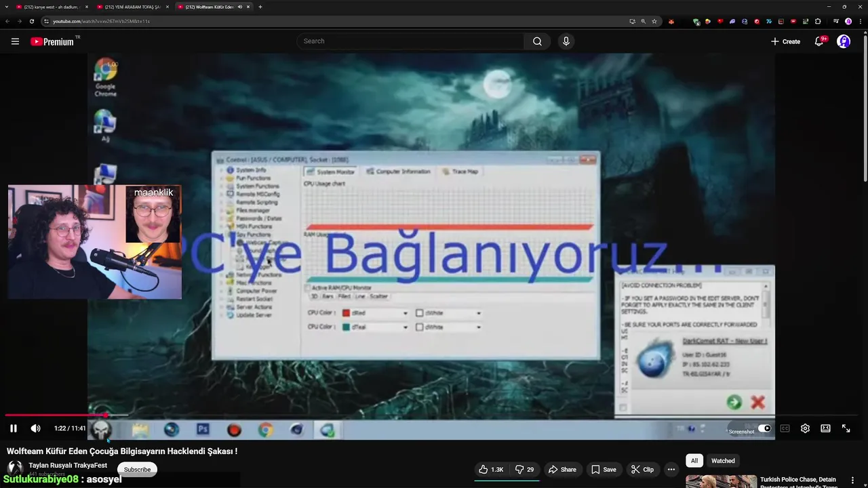Image resolution: width=868 pixels, height=488 pixels.
Task: Select the All filter chip
Action: pos(694,461)
